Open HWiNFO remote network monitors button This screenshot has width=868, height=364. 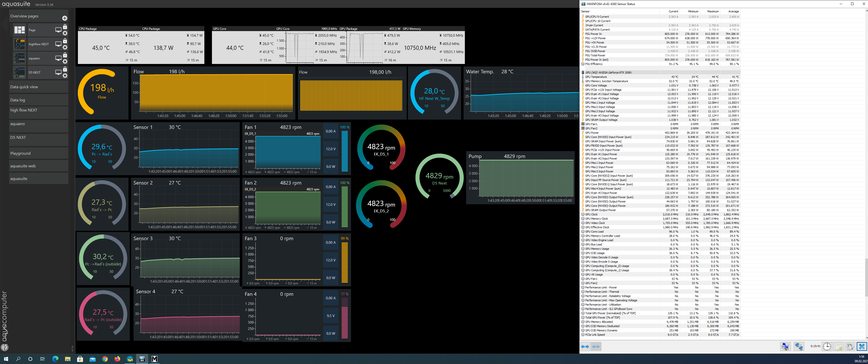tap(799, 347)
